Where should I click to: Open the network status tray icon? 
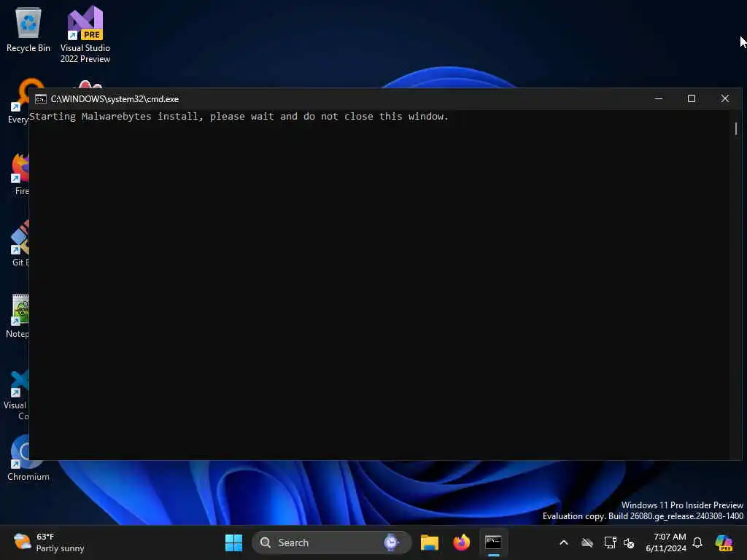tap(610, 542)
